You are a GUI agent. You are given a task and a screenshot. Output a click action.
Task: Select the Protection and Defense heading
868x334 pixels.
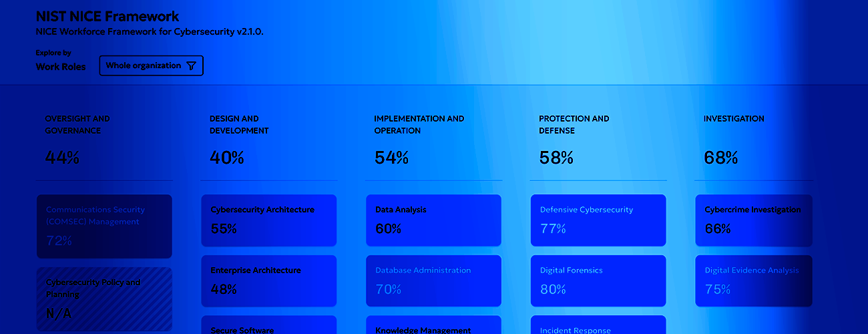[574, 125]
